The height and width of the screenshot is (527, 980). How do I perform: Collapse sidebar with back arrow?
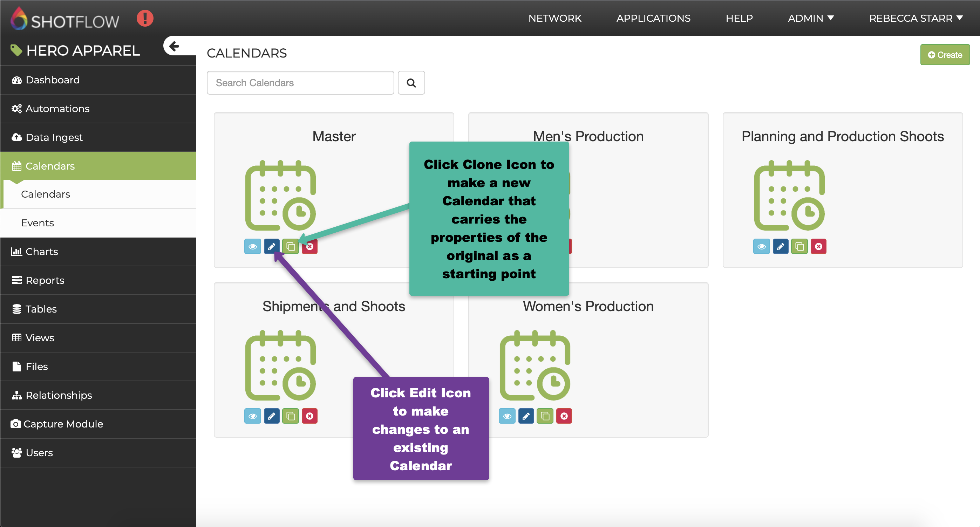[174, 46]
